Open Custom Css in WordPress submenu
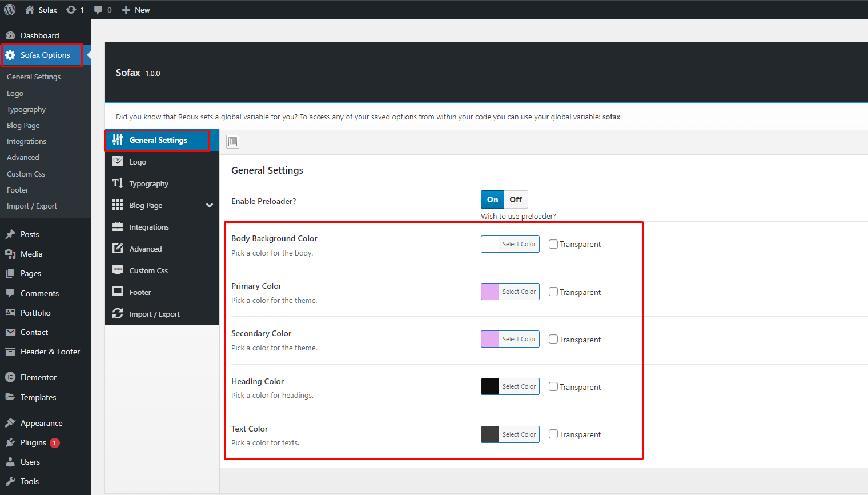This screenshot has height=495, width=868. click(26, 174)
